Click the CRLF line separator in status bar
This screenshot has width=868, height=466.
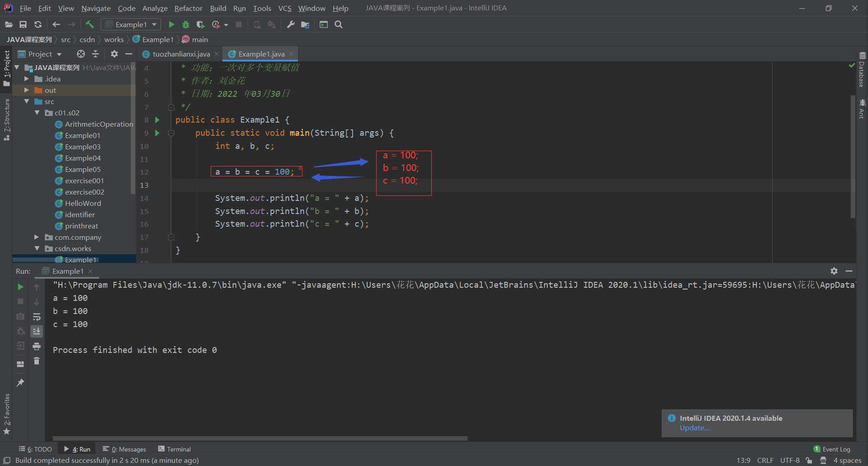point(765,460)
